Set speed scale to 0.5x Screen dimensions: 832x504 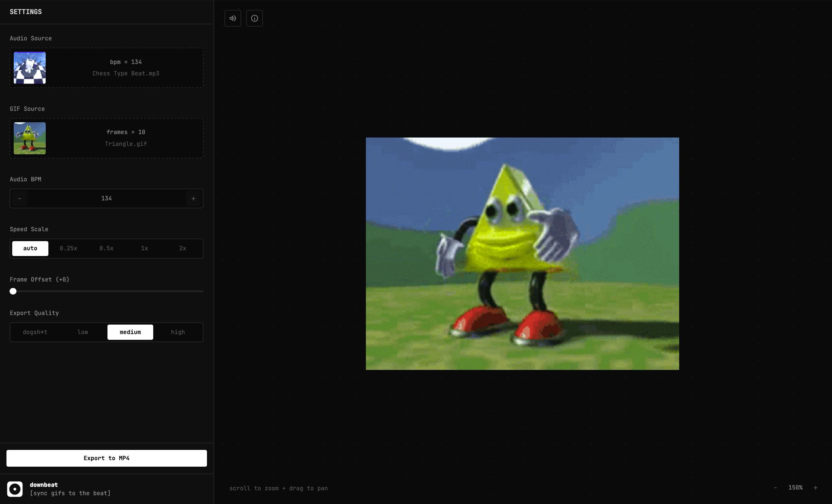106,248
